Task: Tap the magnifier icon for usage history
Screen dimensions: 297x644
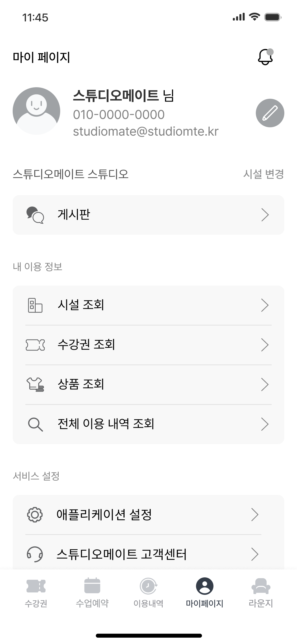Action: (35, 424)
